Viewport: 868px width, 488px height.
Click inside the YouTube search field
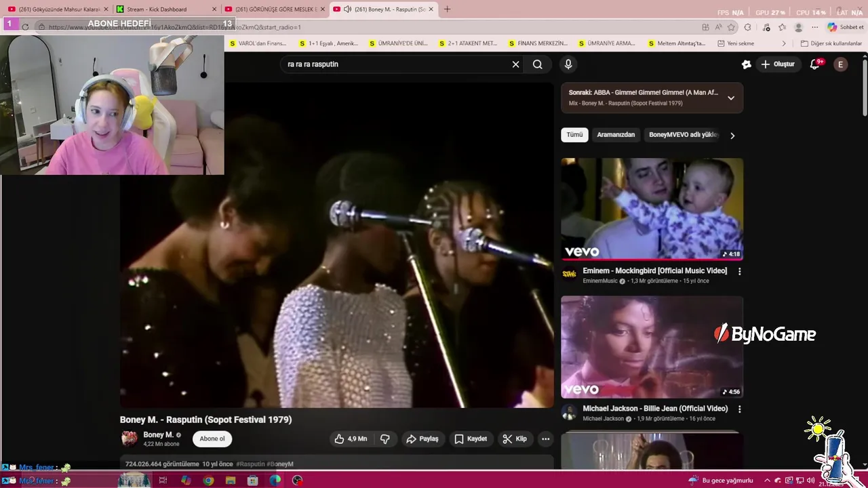(397, 64)
